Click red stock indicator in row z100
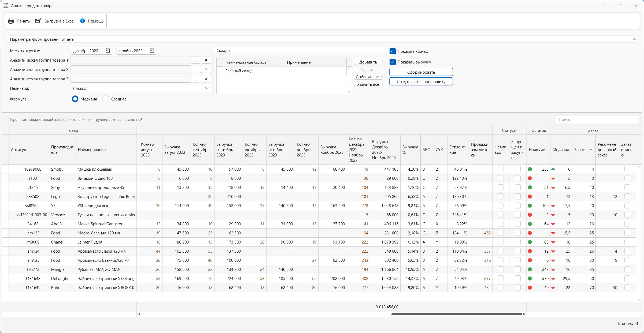 coord(530,178)
